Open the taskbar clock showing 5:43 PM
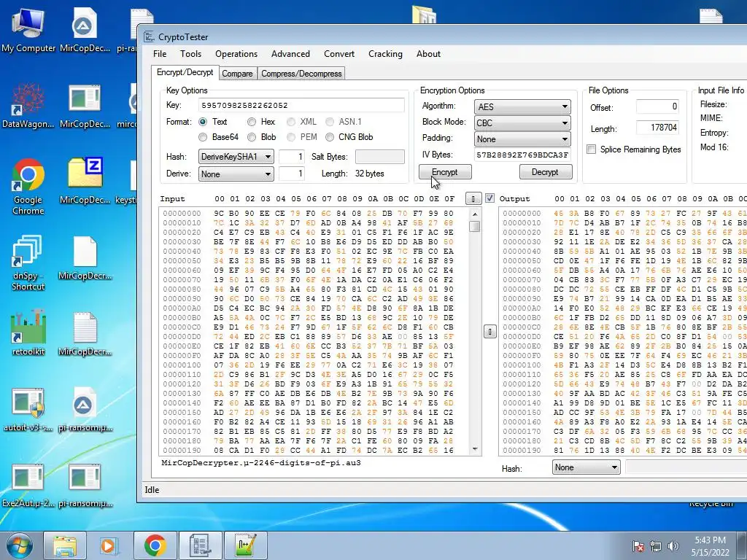 tap(710, 546)
